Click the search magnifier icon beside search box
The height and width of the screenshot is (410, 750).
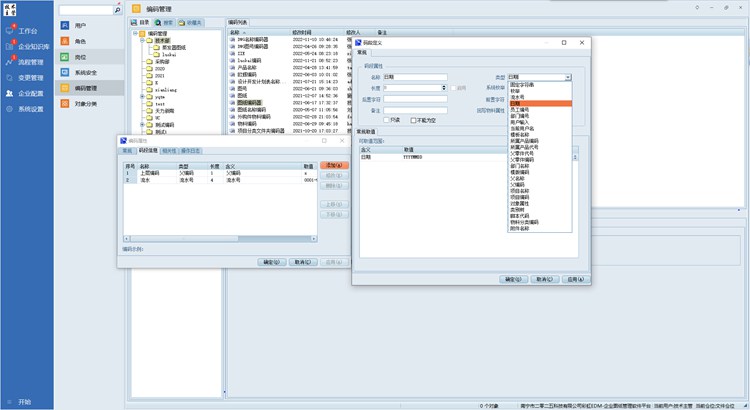117,10
